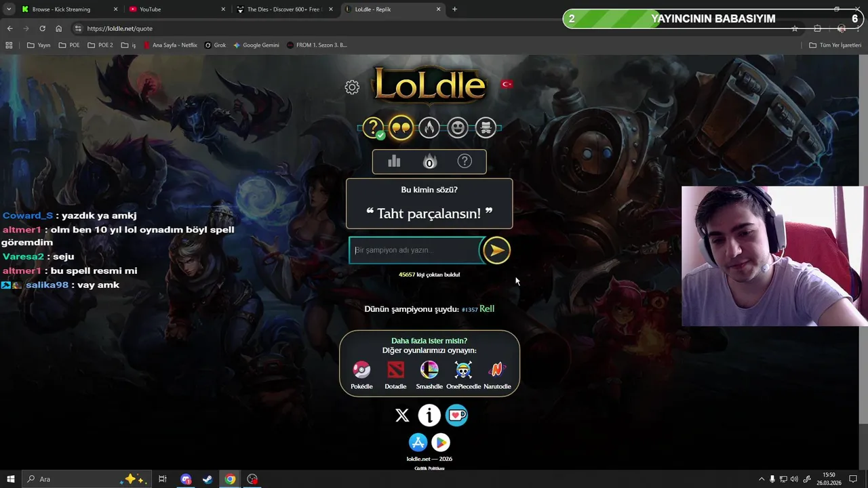Open statistics bar-chart icon
The width and height of the screenshot is (868, 488).
click(394, 161)
